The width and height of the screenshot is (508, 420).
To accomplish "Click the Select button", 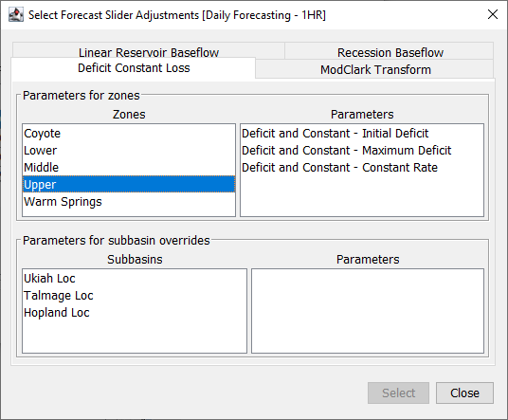I will click(x=398, y=393).
